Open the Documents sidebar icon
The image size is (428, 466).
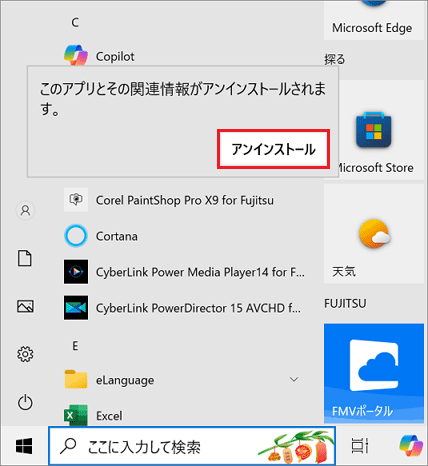[x=25, y=258]
